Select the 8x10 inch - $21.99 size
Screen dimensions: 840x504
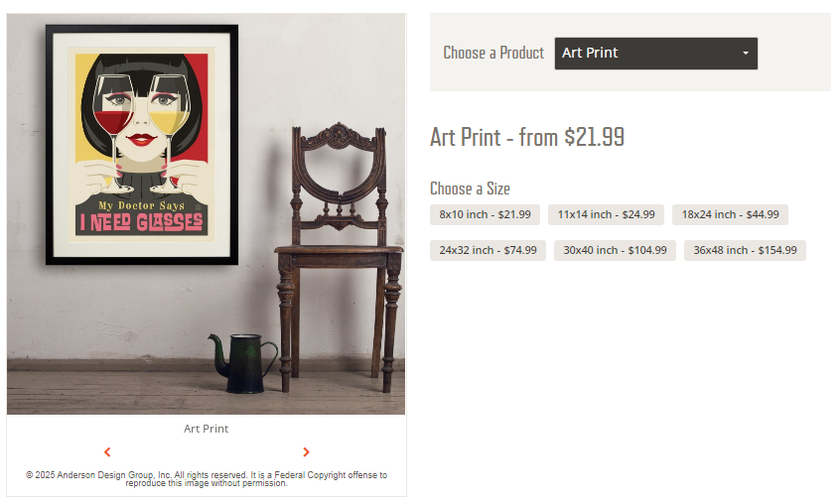coord(485,214)
